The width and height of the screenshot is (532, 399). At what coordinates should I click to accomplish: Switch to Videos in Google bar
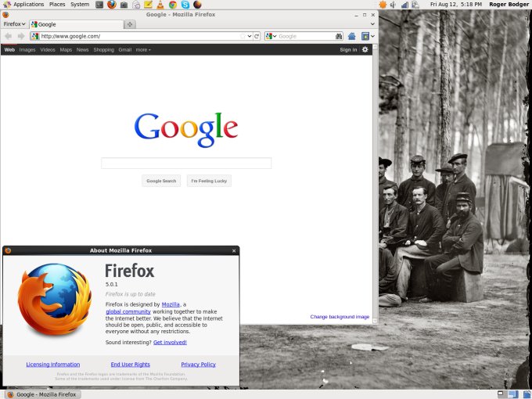click(x=48, y=50)
